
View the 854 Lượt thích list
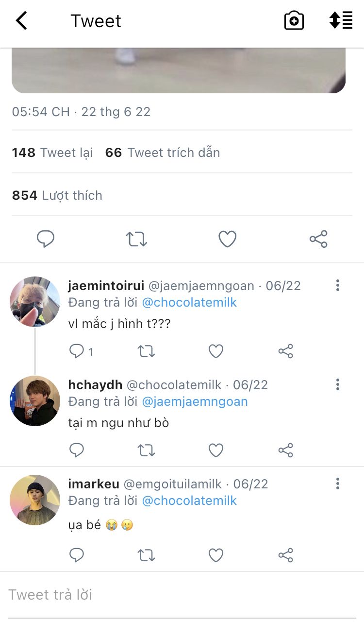click(57, 195)
